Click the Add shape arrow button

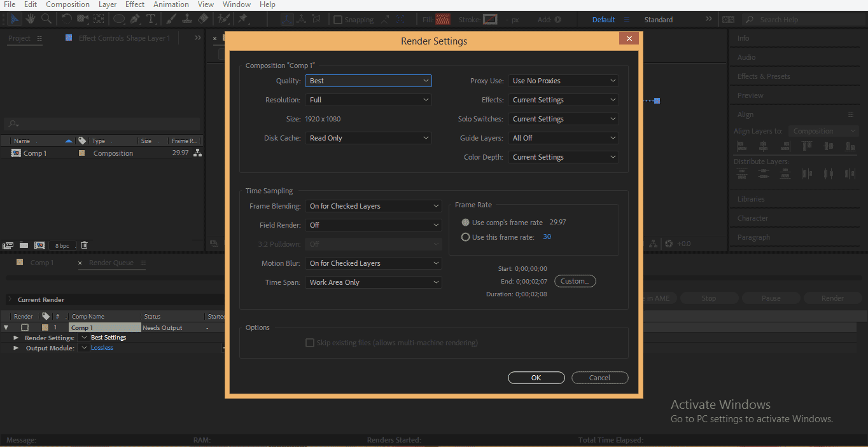(558, 20)
